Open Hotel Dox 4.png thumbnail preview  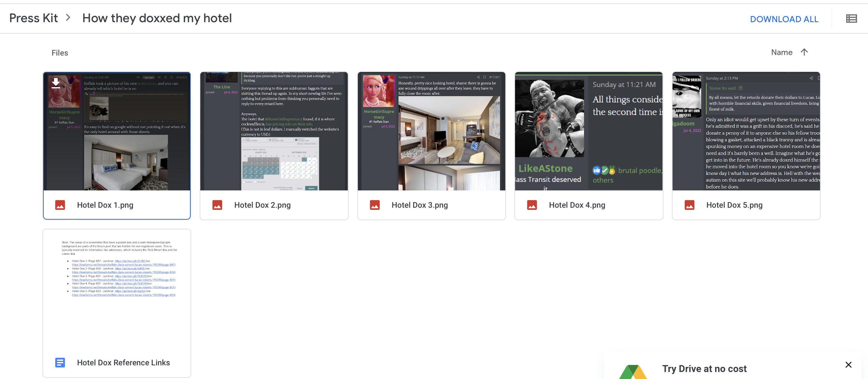pos(589,131)
